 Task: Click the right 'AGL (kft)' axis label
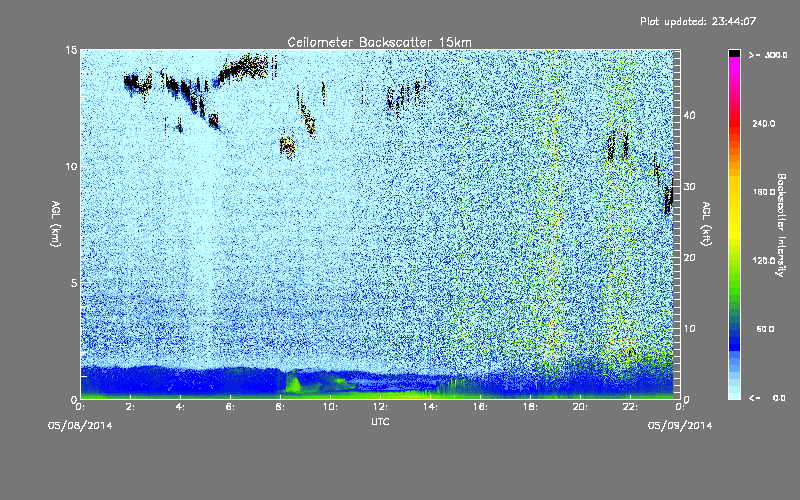point(706,224)
